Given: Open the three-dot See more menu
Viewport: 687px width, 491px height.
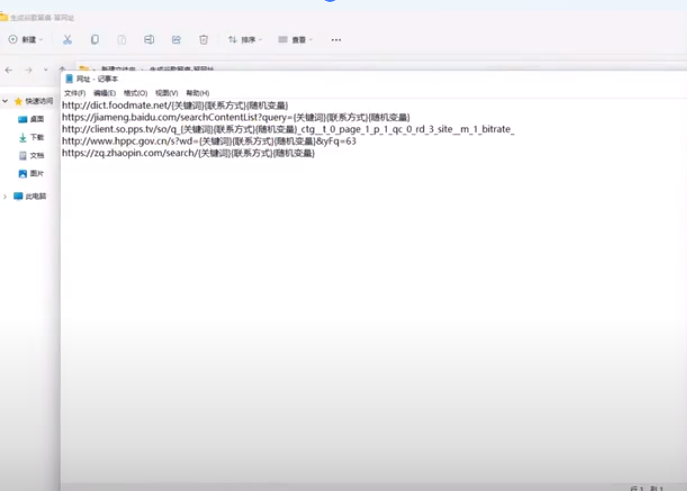Looking at the screenshot, I should tap(336, 40).
